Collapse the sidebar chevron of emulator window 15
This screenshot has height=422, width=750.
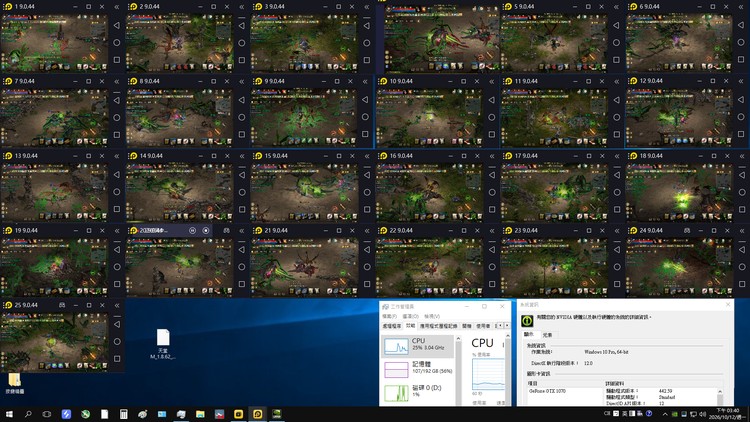367,156
